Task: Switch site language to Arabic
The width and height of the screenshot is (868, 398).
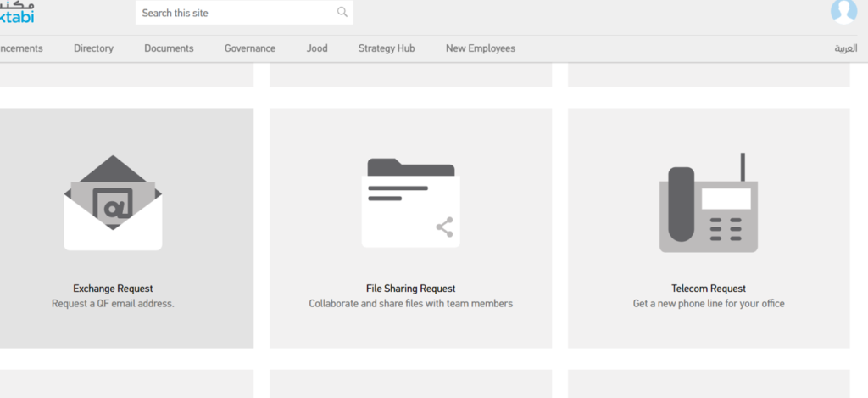Action: point(846,48)
